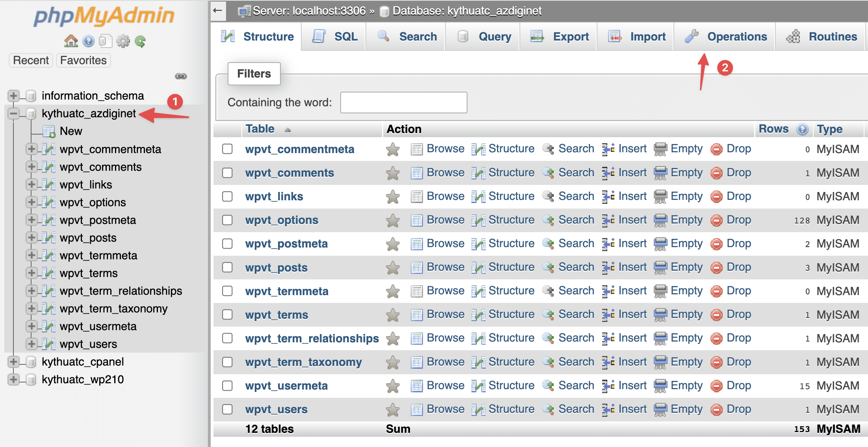868x447 pixels.
Task: Browse the wpvt_users table
Action: pyautogui.click(x=445, y=409)
